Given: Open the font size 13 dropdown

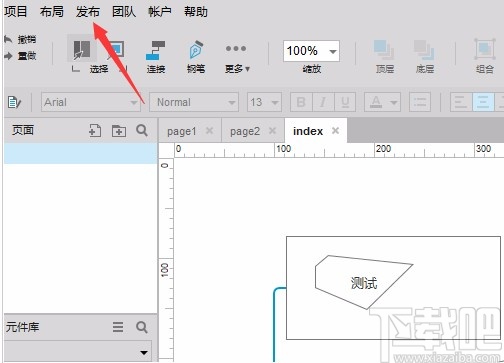Looking at the screenshot, I should (264, 102).
